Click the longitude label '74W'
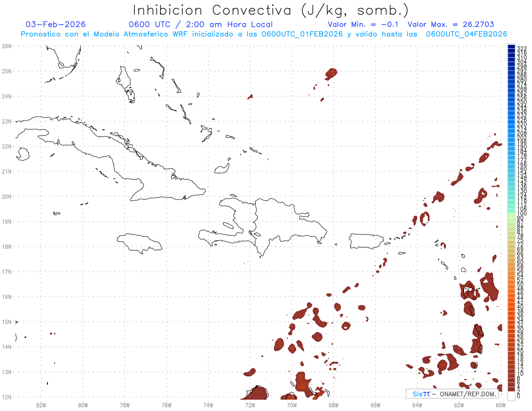 208,404
